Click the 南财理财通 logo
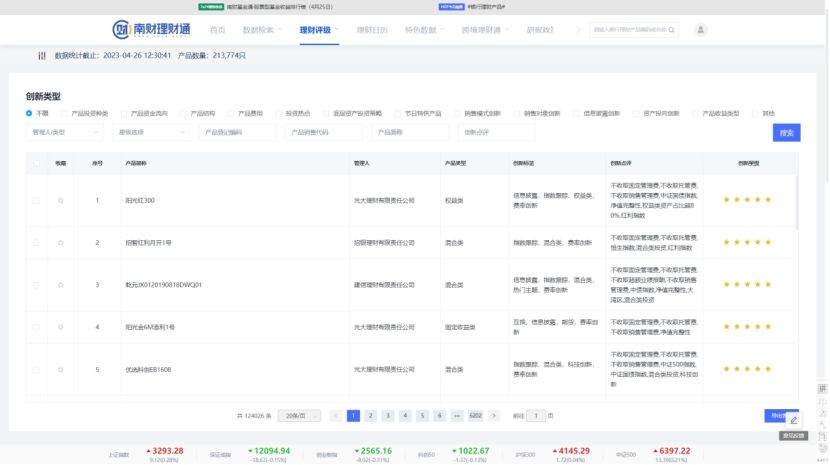 click(x=151, y=29)
